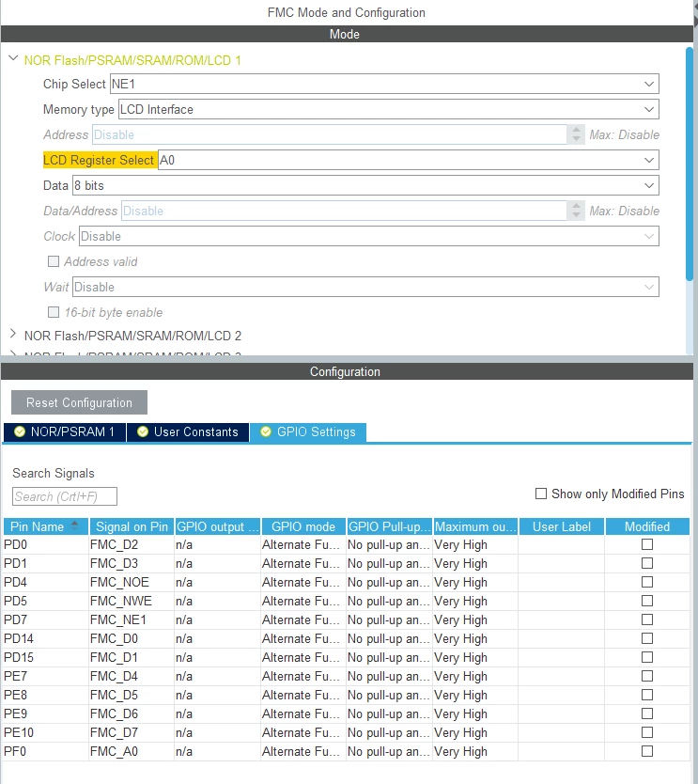This screenshot has width=698, height=784.
Task: Click the Mode panel vertical scrollbar
Action: (689, 164)
